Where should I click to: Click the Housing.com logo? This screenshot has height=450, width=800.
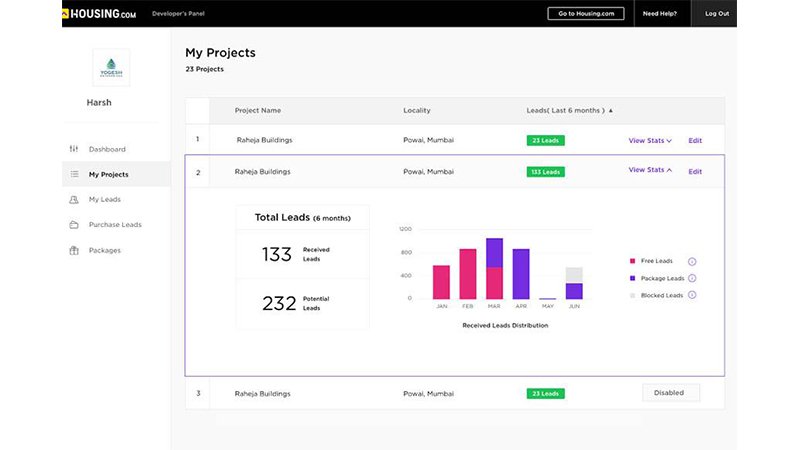[99, 14]
